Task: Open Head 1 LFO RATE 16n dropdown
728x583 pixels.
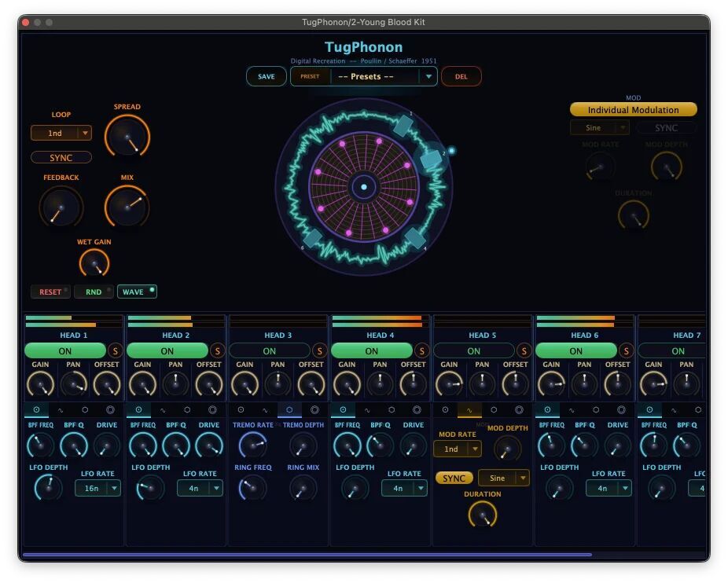Action: 97,488
